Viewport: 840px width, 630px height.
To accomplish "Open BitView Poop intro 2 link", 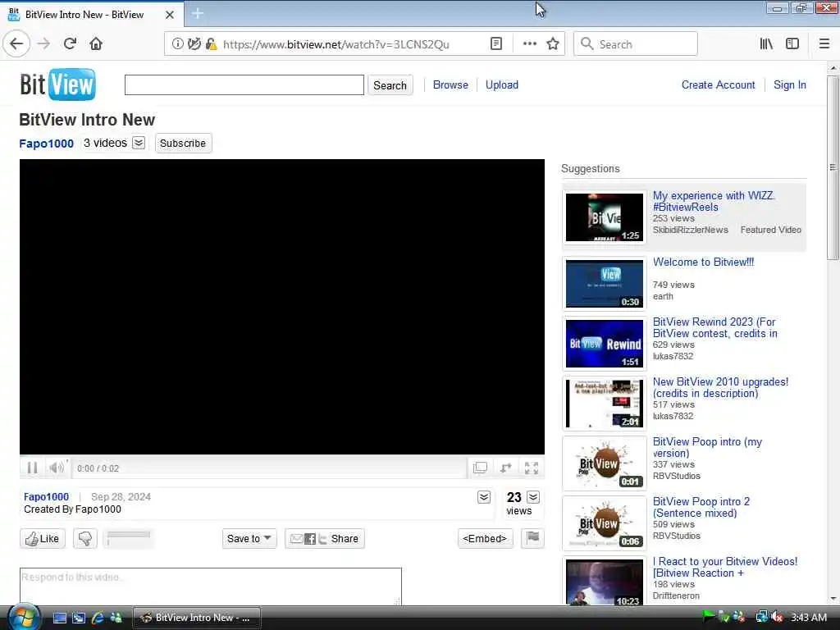I will pos(701,507).
